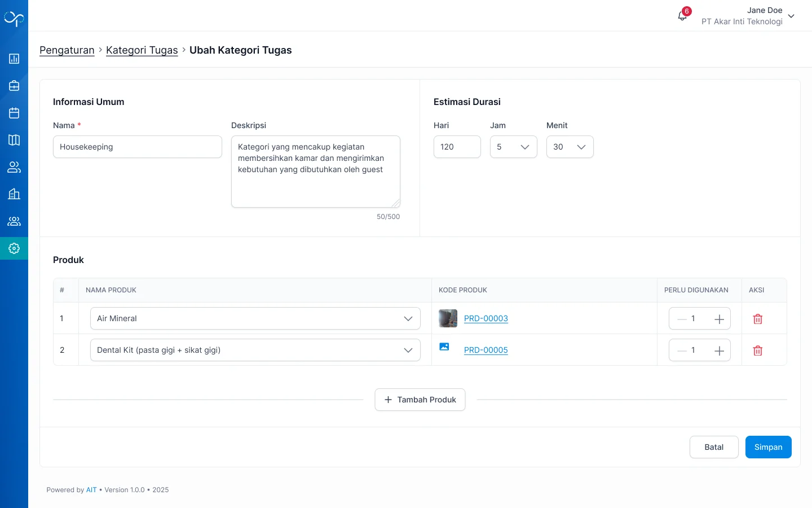Go to the Pengaturan breadcrumb
The width and height of the screenshot is (812, 508).
pyautogui.click(x=67, y=50)
